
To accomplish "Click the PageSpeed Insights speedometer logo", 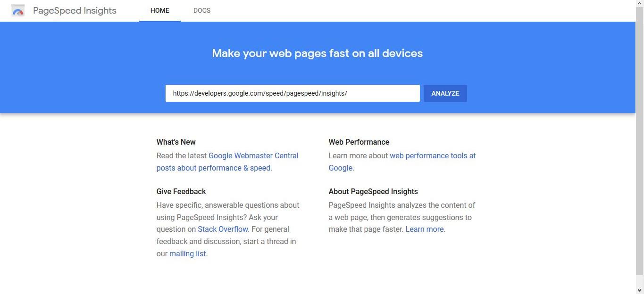I will [x=18, y=10].
